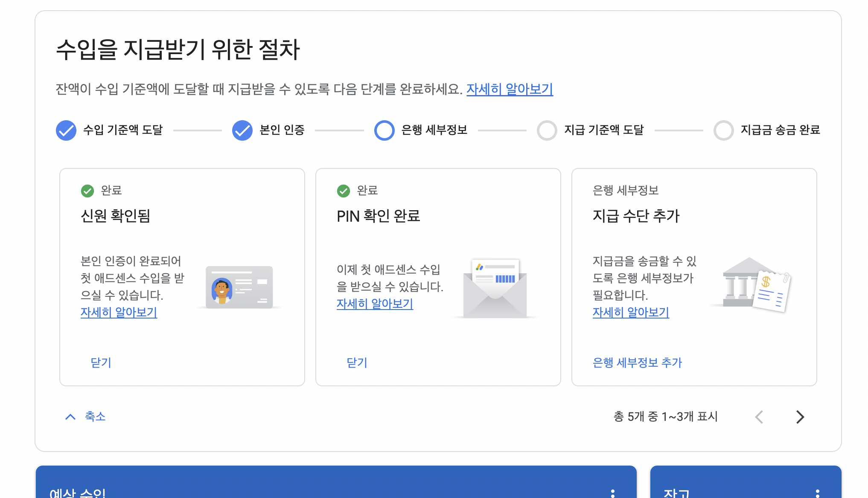The height and width of the screenshot is (498, 868).
Task: Go to next steps page arrow
Action: pos(800,417)
